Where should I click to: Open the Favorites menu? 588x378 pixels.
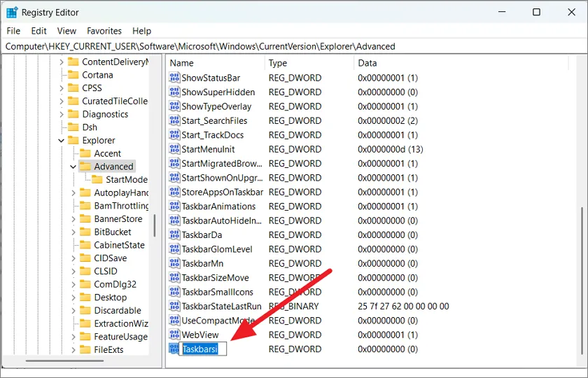pos(104,31)
